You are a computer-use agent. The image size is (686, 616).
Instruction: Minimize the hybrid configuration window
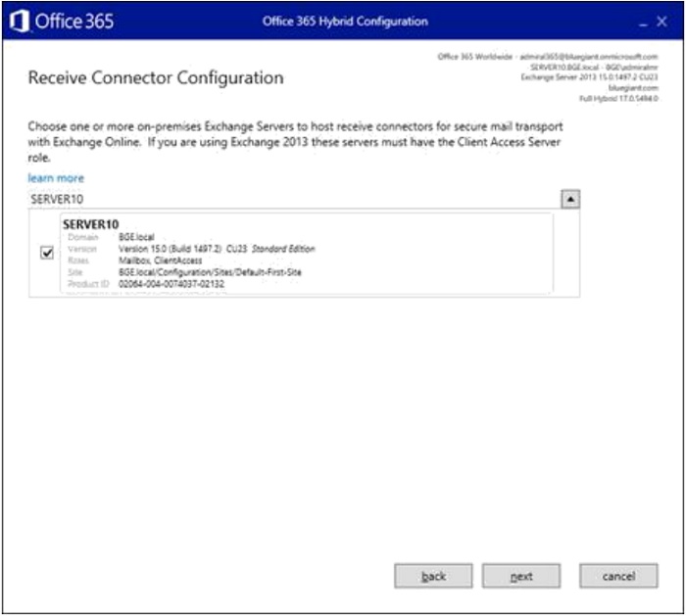tap(643, 23)
